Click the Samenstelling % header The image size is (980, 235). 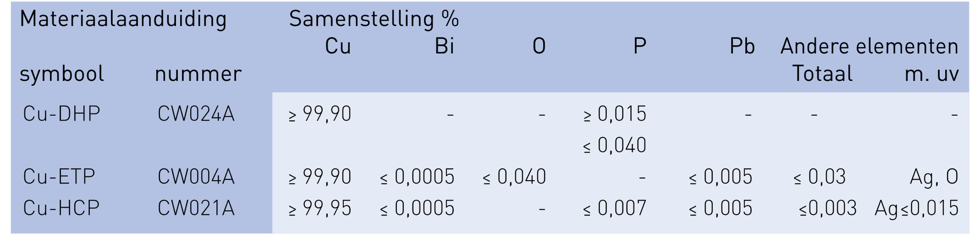[374, 19]
